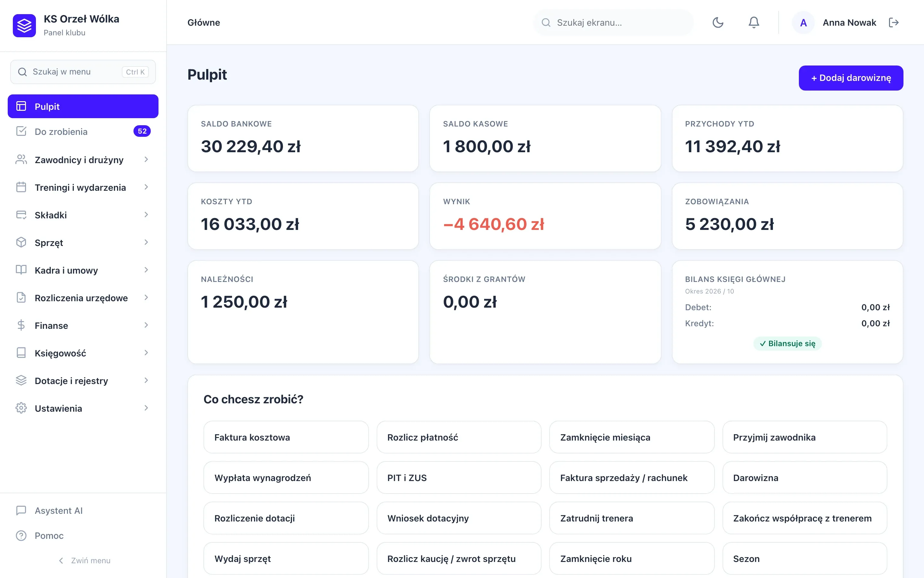Expand Dotacje i rejestry chevron
The image size is (924, 578).
pos(146,381)
